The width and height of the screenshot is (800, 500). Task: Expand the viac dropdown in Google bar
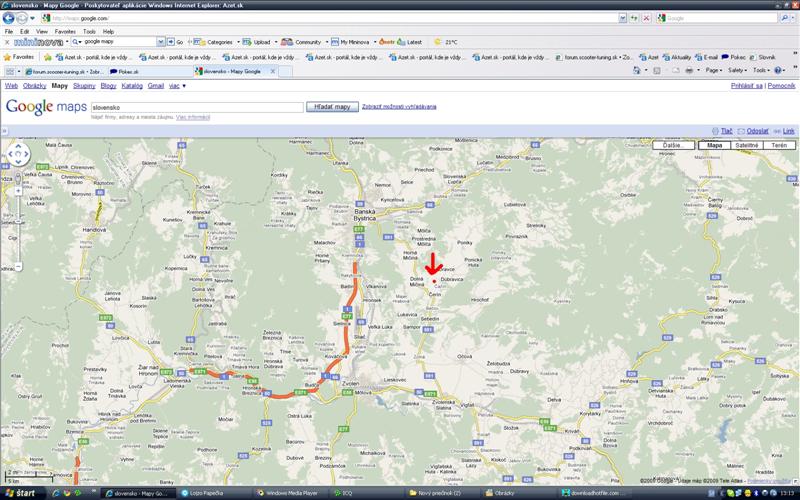click(x=177, y=87)
